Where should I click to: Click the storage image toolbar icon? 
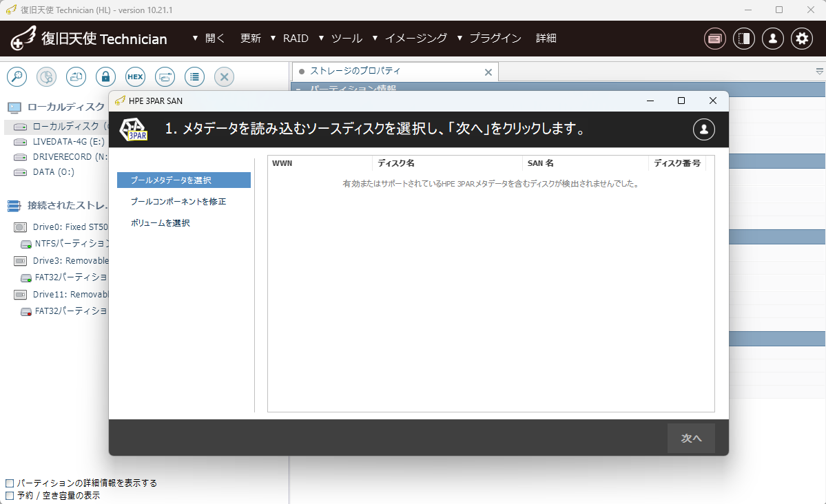pos(76,77)
